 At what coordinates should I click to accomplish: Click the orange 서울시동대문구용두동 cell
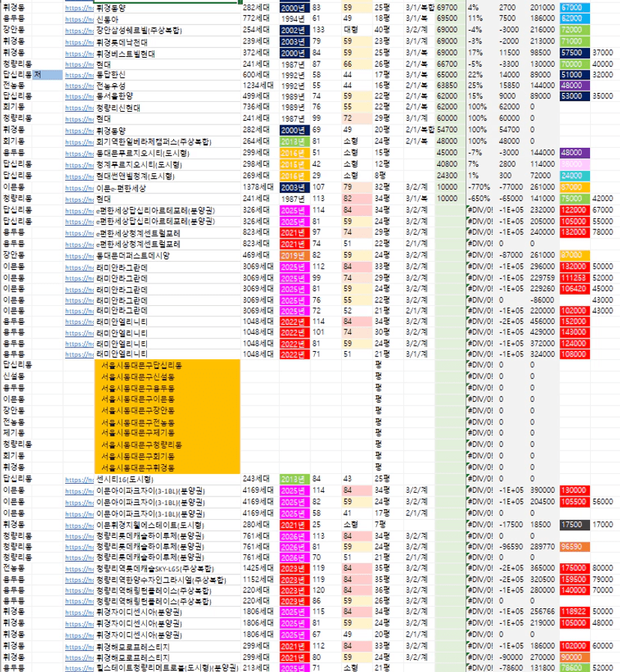(167, 388)
